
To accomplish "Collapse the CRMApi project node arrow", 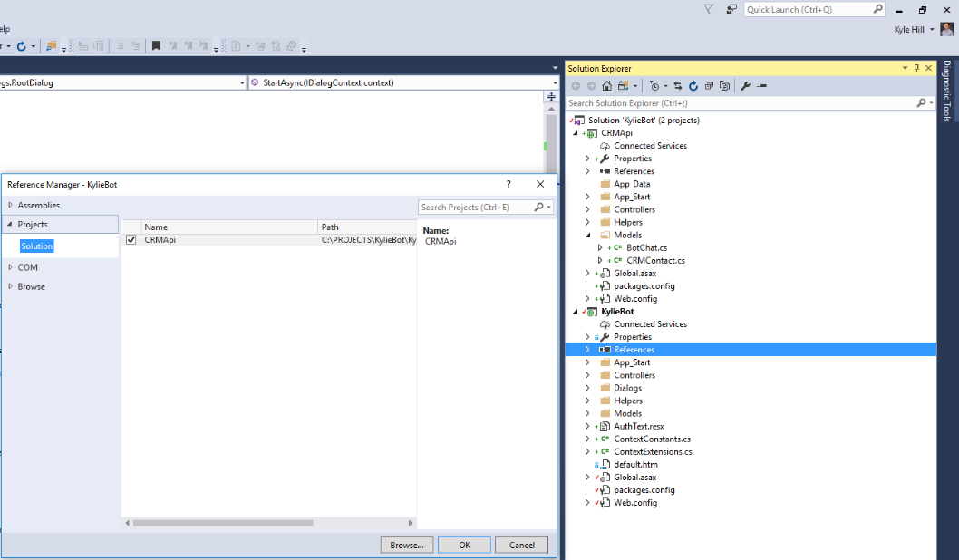I will tap(575, 132).
